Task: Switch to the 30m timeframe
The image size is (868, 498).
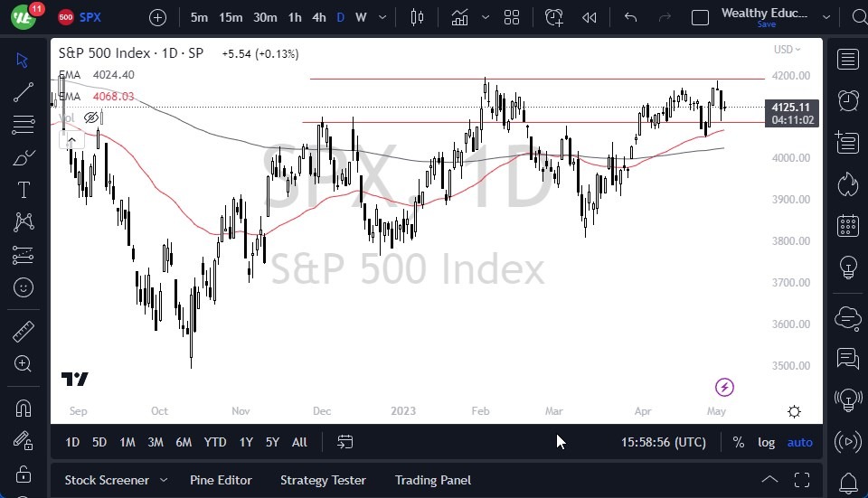Action: coord(265,17)
